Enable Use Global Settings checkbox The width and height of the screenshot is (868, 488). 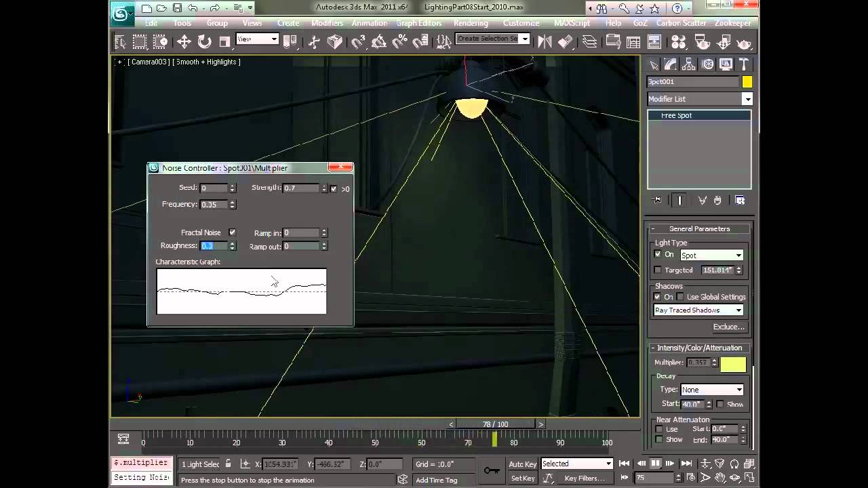click(x=680, y=297)
